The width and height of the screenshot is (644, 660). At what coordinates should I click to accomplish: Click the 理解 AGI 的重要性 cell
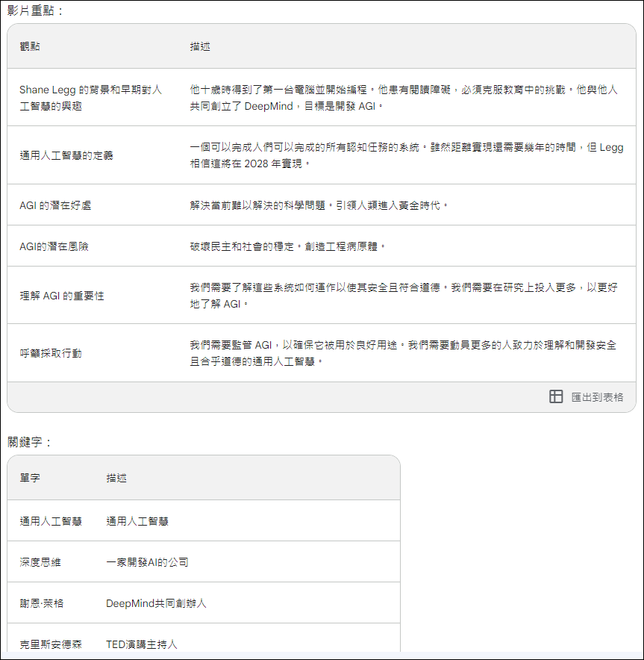tap(62, 296)
